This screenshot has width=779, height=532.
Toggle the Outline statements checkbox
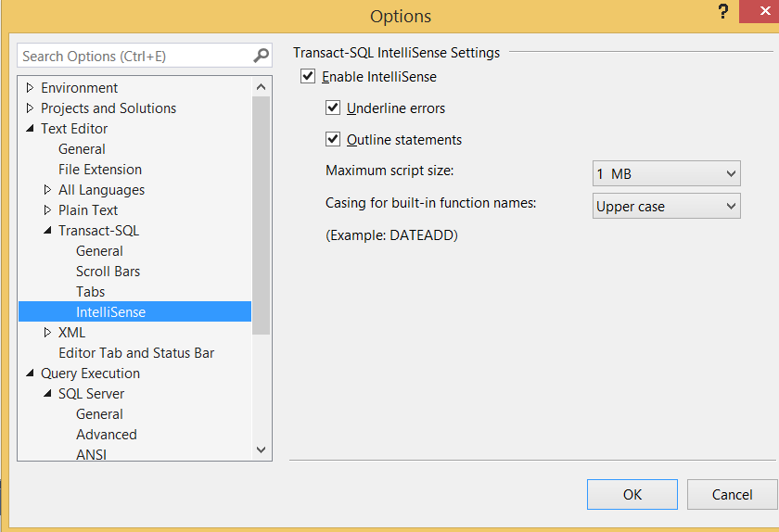tap(333, 139)
